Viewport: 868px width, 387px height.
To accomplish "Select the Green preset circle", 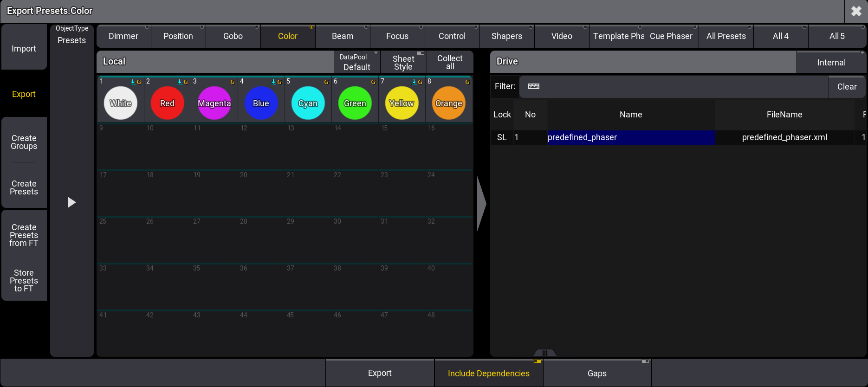I will coord(355,103).
